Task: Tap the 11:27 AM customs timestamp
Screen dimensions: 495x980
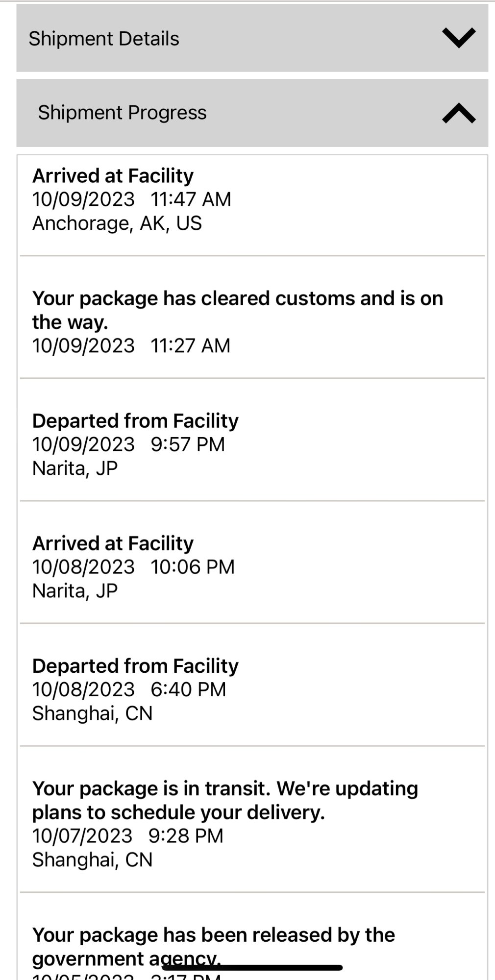Action: click(190, 346)
